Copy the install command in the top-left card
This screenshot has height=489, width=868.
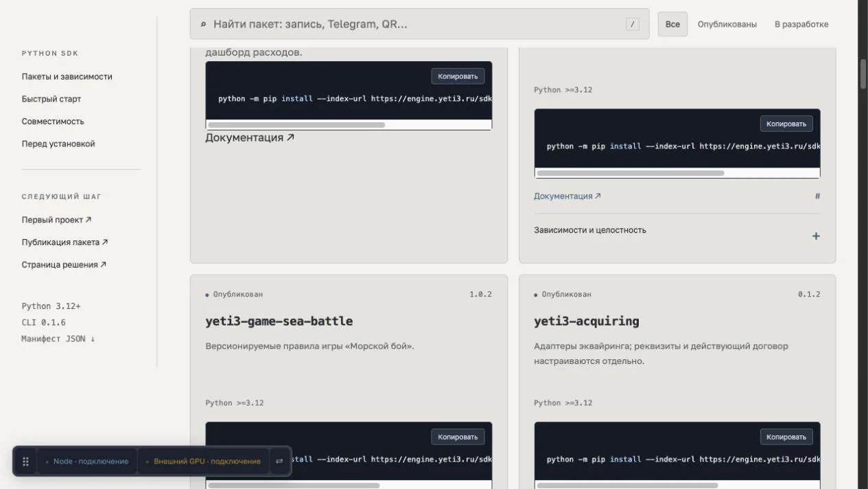(458, 76)
